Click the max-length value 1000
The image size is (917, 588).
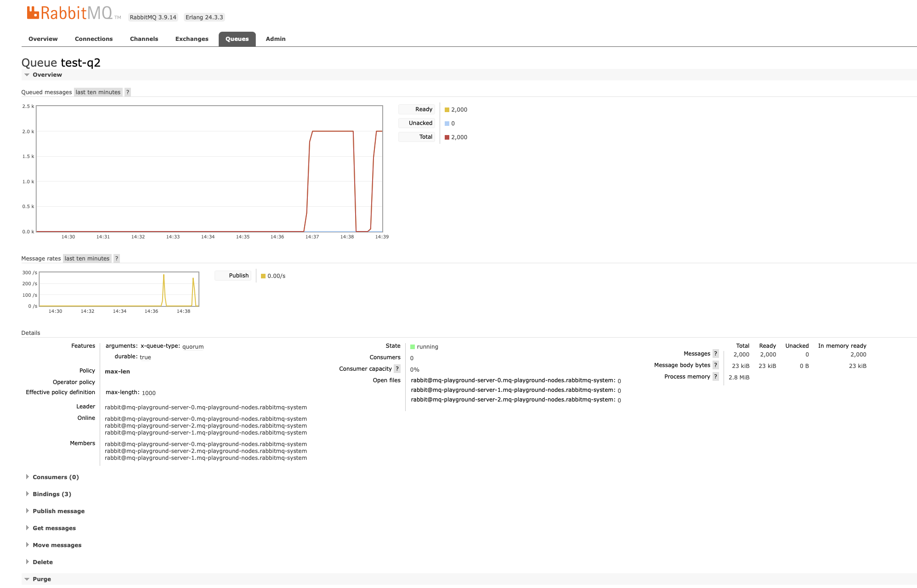[149, 393]
